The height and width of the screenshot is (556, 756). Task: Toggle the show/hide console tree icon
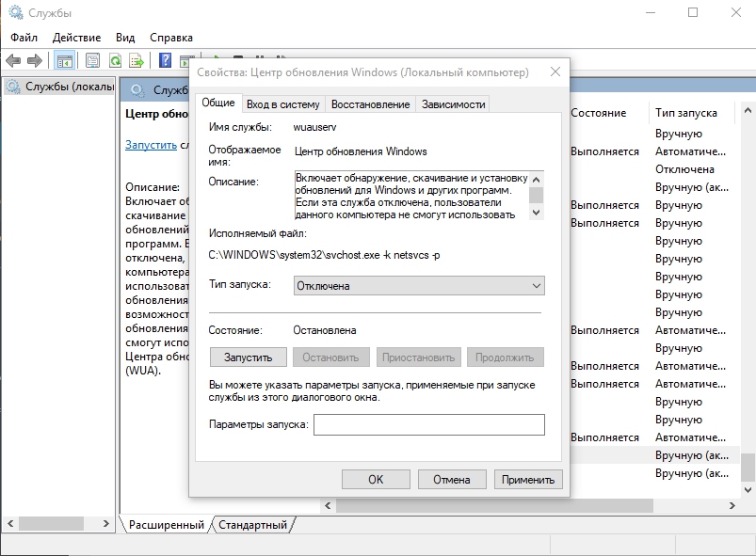(x=64, y=60)
